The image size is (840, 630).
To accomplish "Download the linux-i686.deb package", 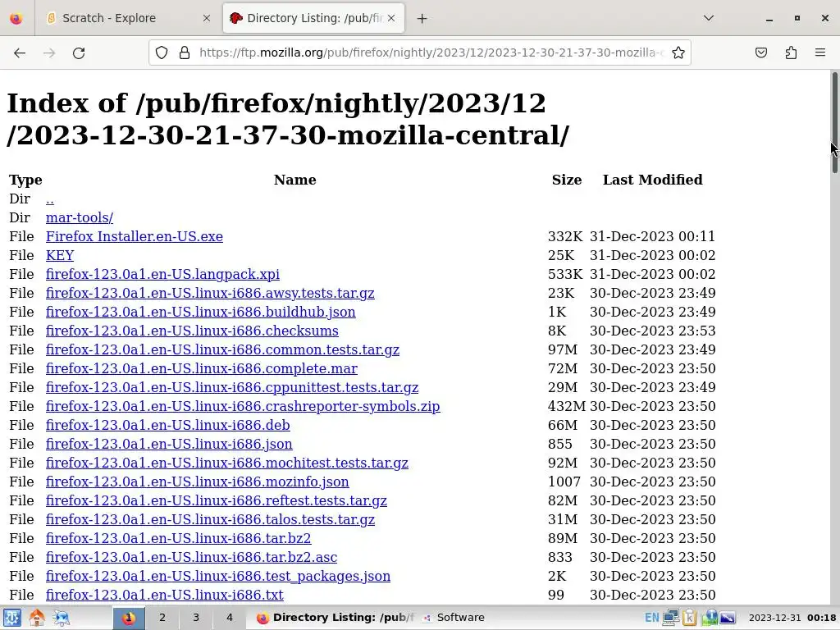I will point(168,425).
